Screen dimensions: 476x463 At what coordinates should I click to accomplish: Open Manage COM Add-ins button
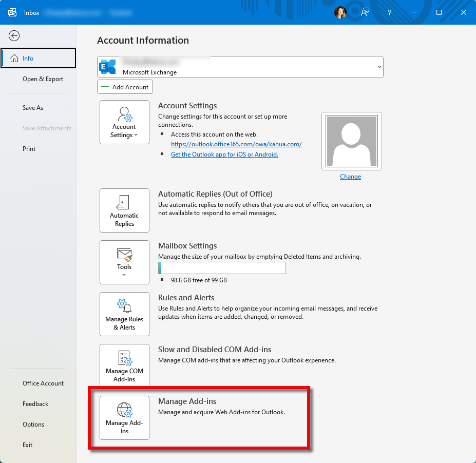[124, 366]
